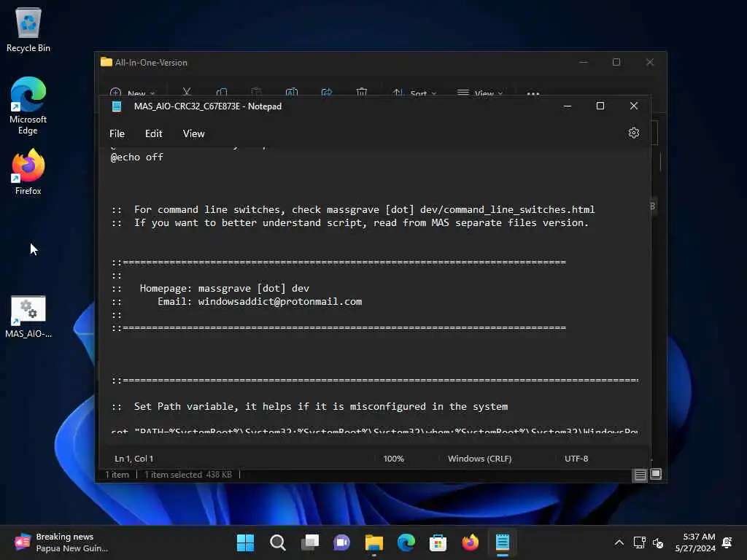
Task: Show hidden system tray icons
Action: click(619, 542)
